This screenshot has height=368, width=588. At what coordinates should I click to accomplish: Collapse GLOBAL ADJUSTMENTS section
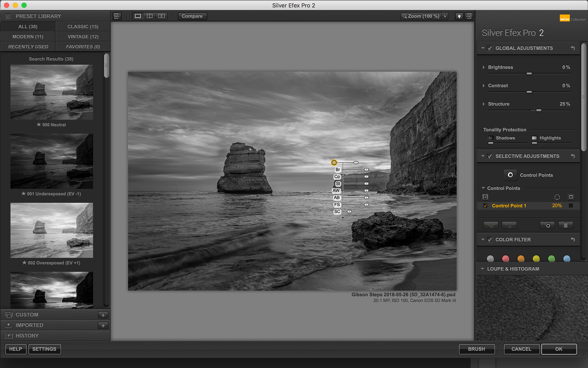tap(483, 48)
